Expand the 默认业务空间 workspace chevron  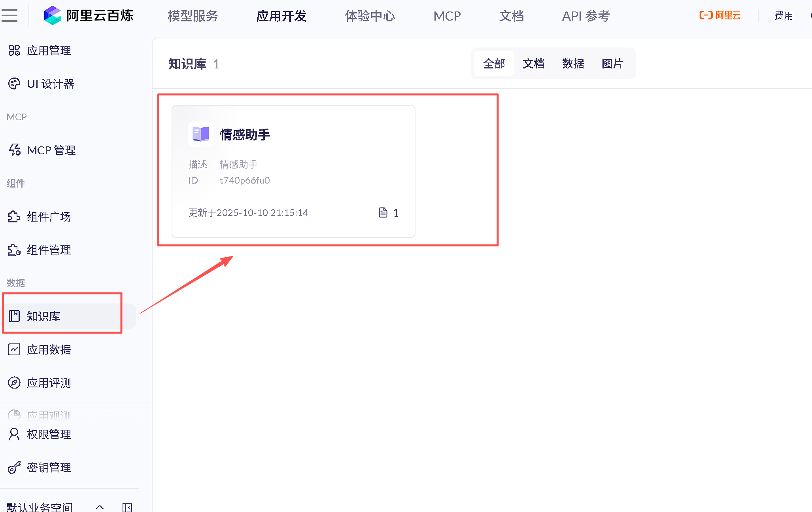pyautogui.click(x=100, y=507)
